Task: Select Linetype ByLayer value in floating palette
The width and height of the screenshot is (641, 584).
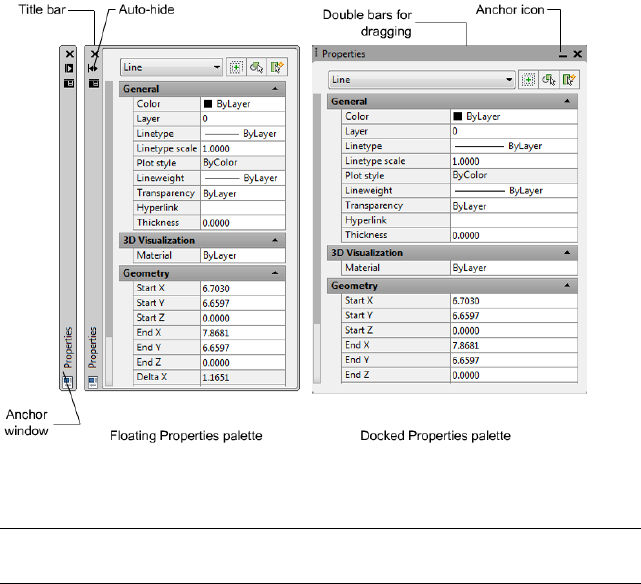Action: click(243, 134)
